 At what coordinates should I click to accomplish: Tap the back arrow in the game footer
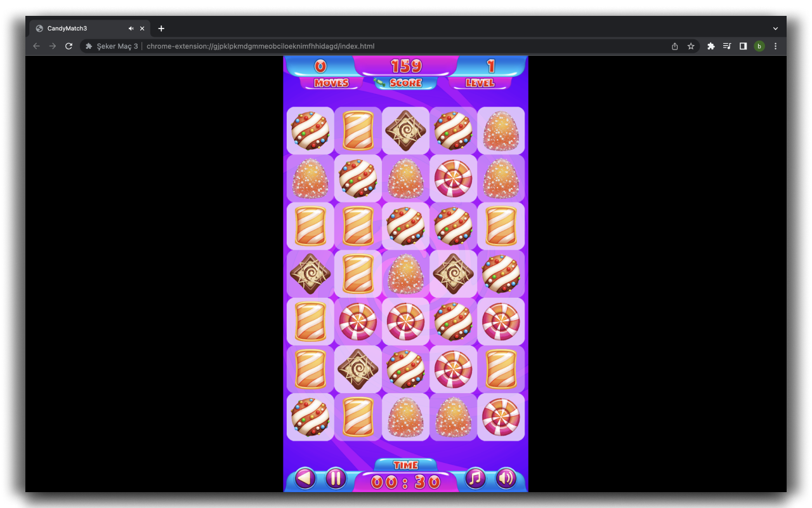click(304, 479)
